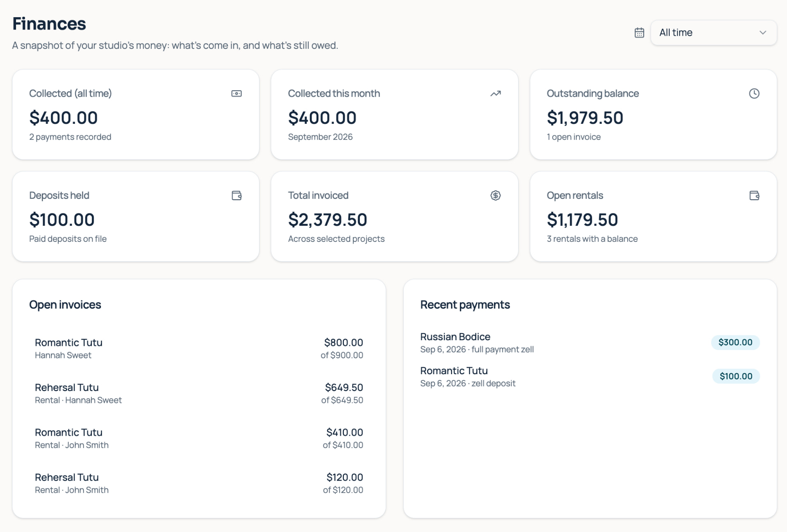Image resolution: width=787 pixels, height=532 pixels.
Task: Click the cash icon on Collected (all time) card
Action: (x=237, y=93)
